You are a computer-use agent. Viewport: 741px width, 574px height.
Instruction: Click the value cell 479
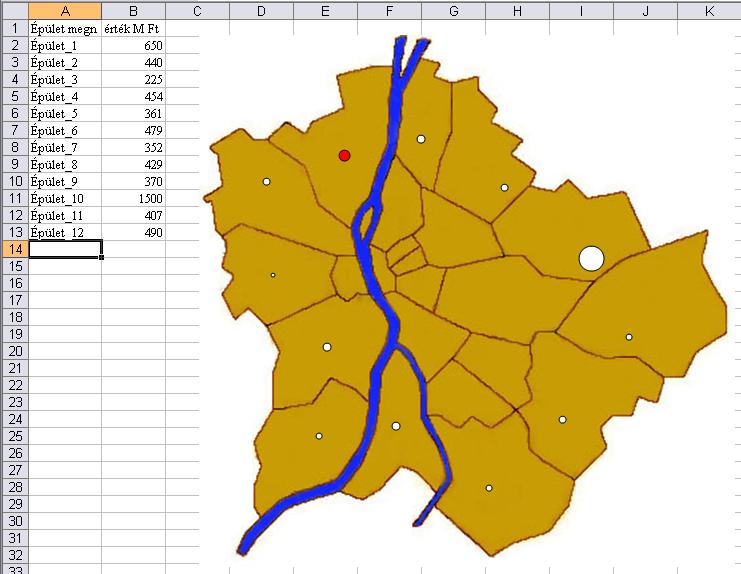coord(133,130)
